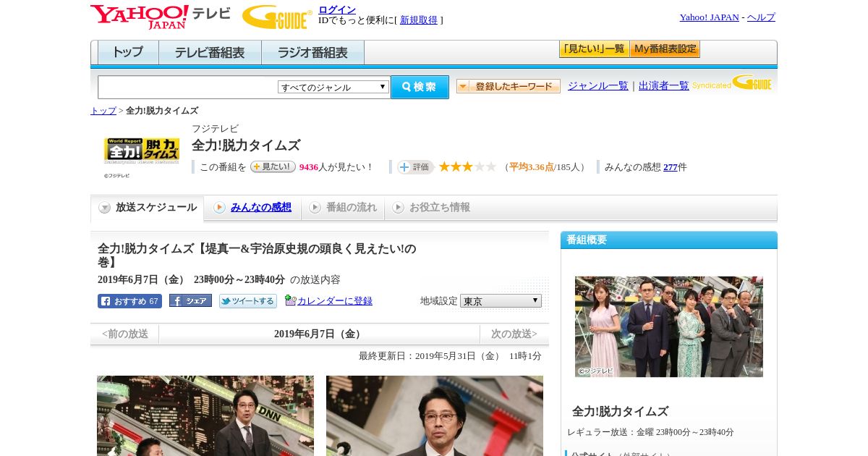Viewport: 868px width, 456px height.
Task: Click the トップ breadcrumb link
Action: click(103, 111)
